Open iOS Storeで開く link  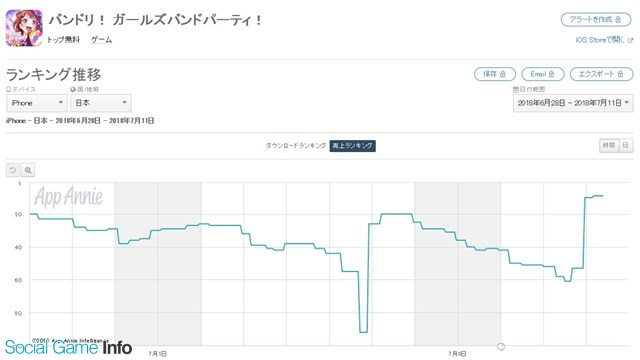[600, 40]
